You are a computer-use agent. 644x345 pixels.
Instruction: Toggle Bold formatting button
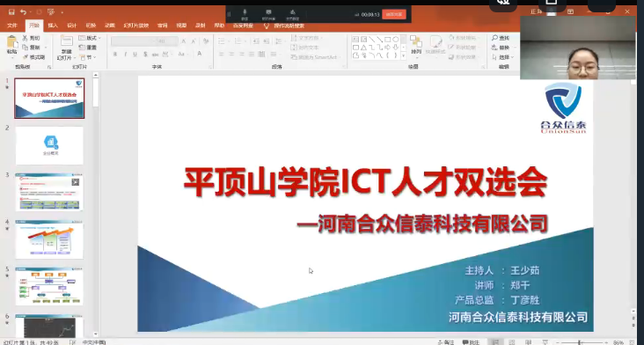click(115, 55)
